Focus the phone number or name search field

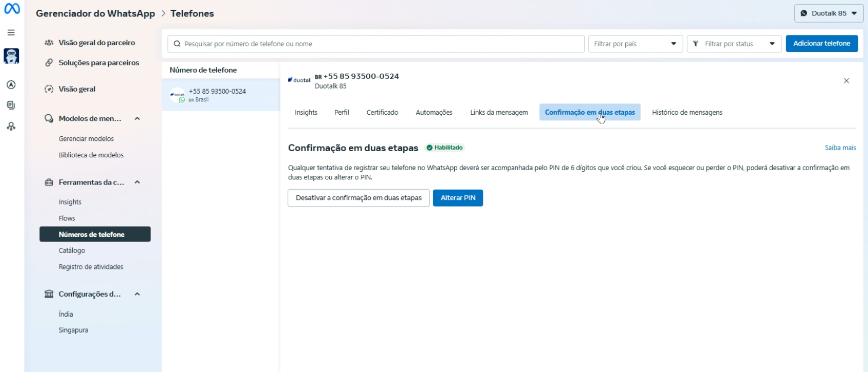click(376, 44)
